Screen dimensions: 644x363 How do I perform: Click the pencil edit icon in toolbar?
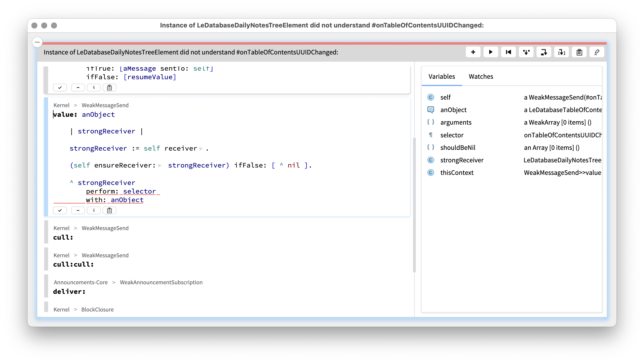(597, 52)
